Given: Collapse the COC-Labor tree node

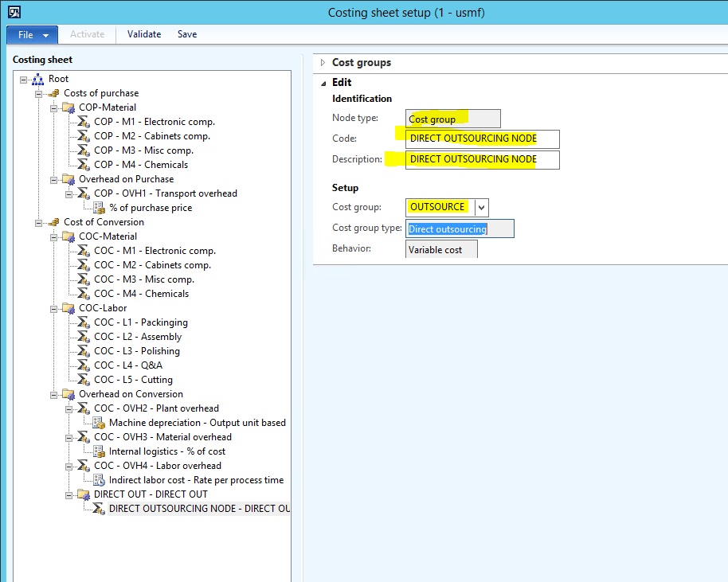Looking at the screenshot, I should [54, 308].
